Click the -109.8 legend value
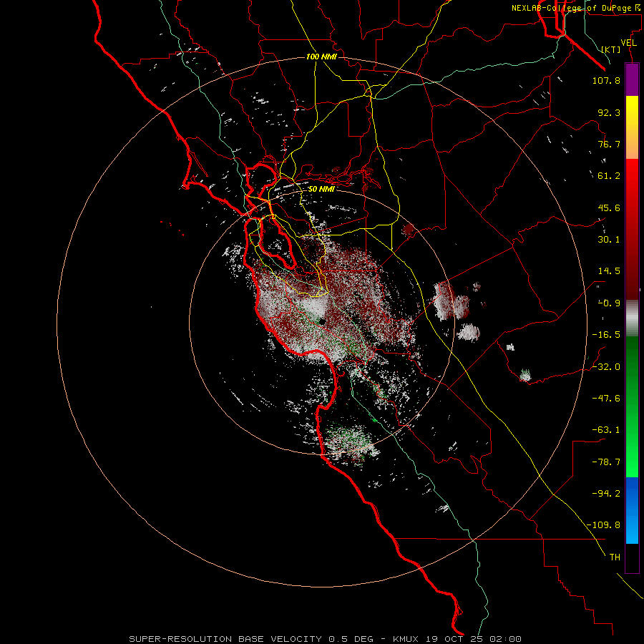644x644 pixels. coord(603,525)
